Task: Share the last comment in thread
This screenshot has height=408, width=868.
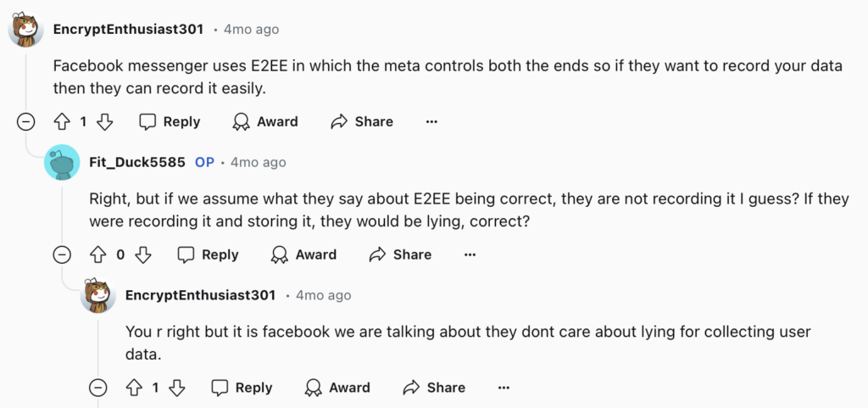Action: 434,388
